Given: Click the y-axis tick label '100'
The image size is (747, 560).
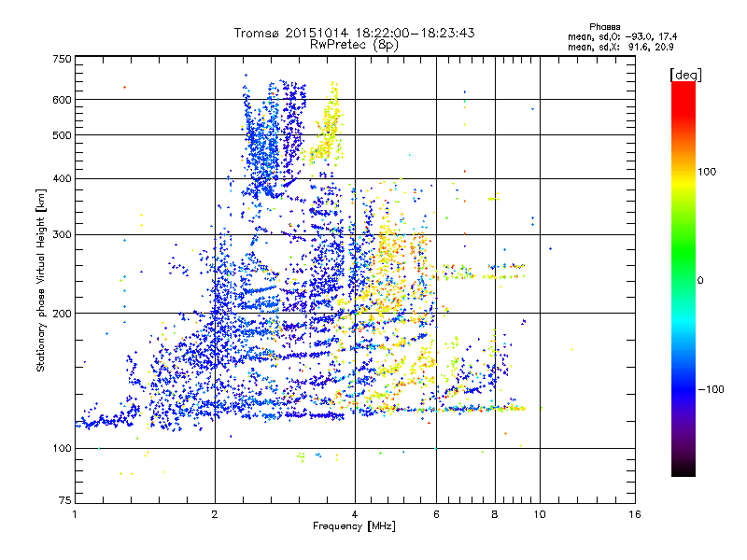Looking at the screenshot, I should 62,448.
